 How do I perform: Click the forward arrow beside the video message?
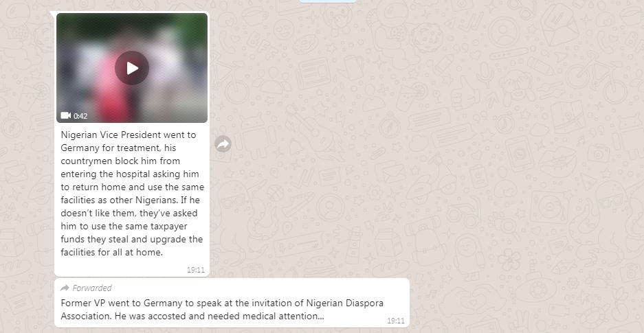(x=223, y=144)
